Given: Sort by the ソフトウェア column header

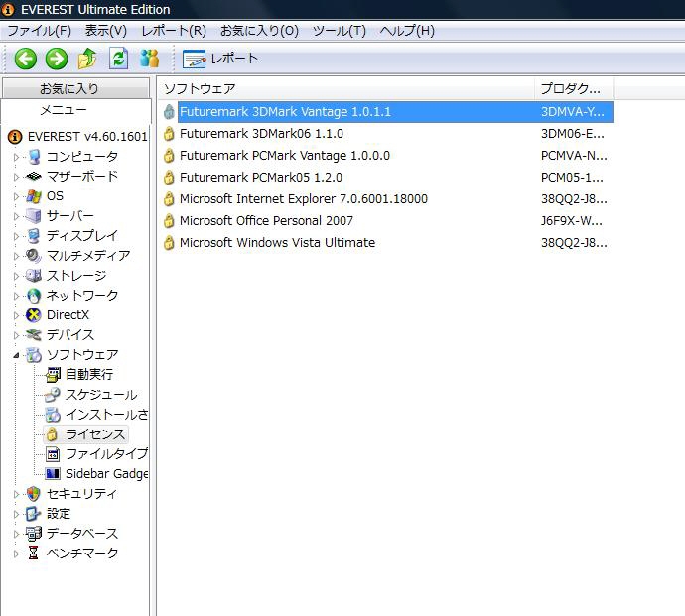Looking at the screenshot, I should [x=346, y=88].
